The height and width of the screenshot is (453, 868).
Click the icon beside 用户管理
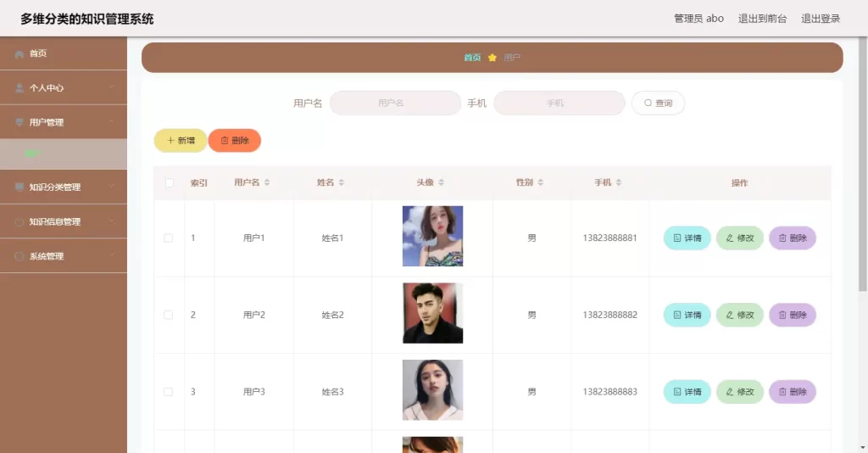(19, 122)
